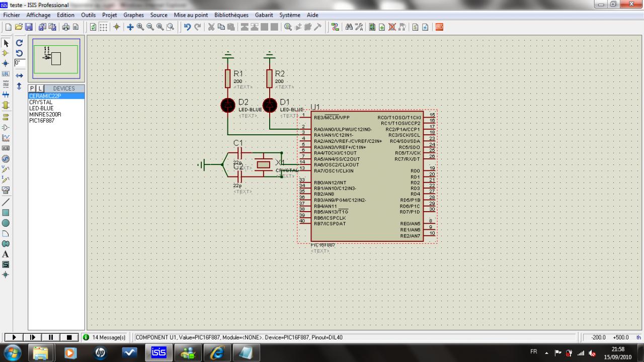This screenshot has width=644, height=362.
Task: Select MINRES200R in devices list
Action: 56,114
